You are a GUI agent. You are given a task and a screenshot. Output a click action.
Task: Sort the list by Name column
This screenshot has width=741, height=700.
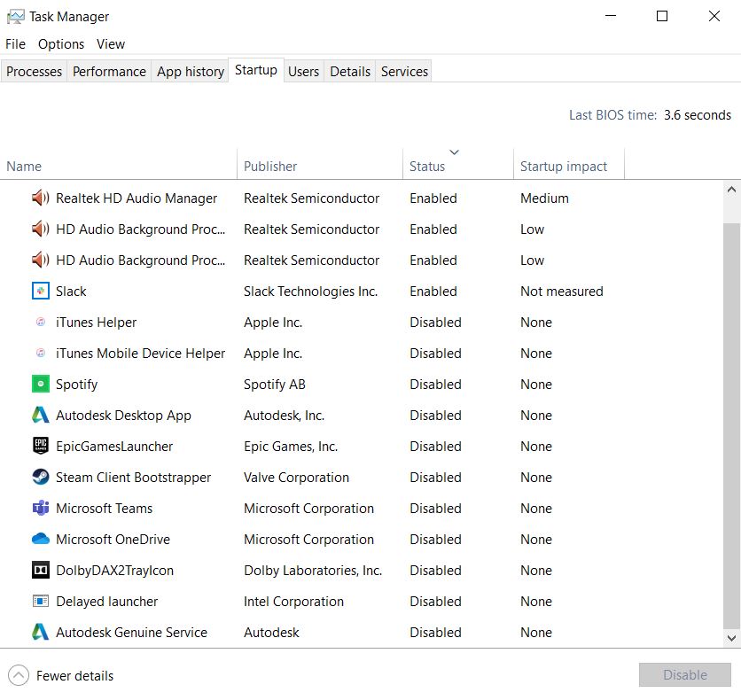click(118, 166)
